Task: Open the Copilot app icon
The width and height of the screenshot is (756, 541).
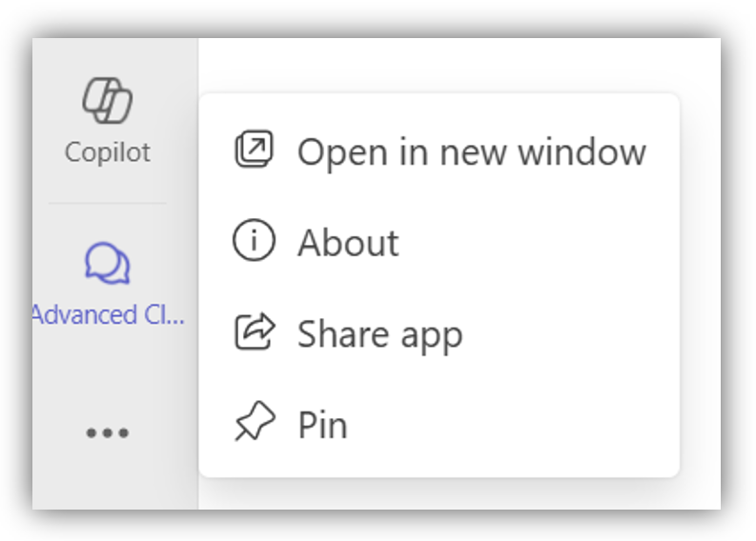Action: [107, 100]
